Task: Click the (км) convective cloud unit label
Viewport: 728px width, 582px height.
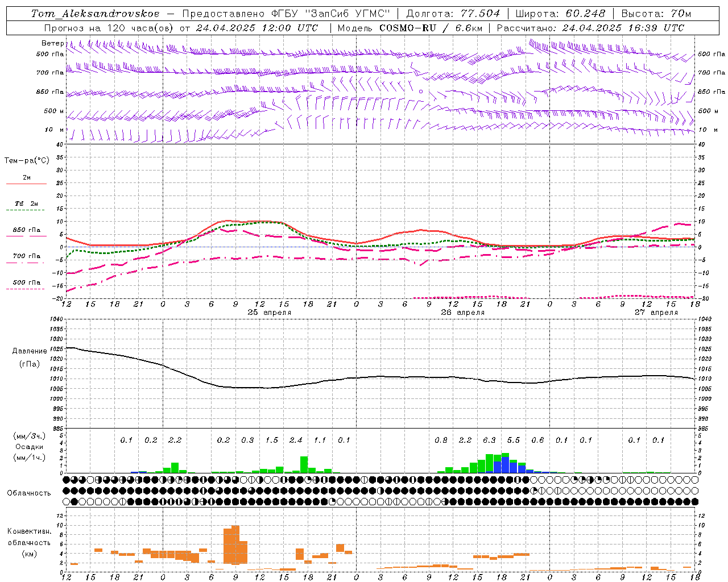Action: (29, 554)
